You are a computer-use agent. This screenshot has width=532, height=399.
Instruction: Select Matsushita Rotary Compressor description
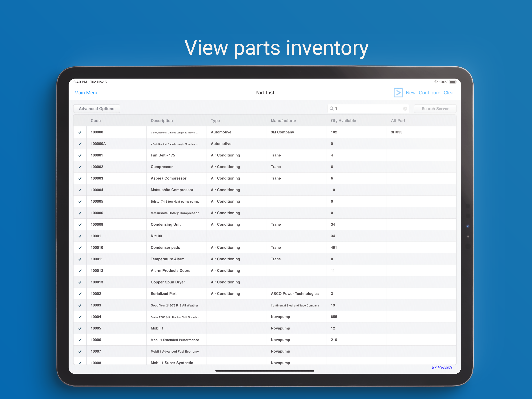[x=175, y=213]
